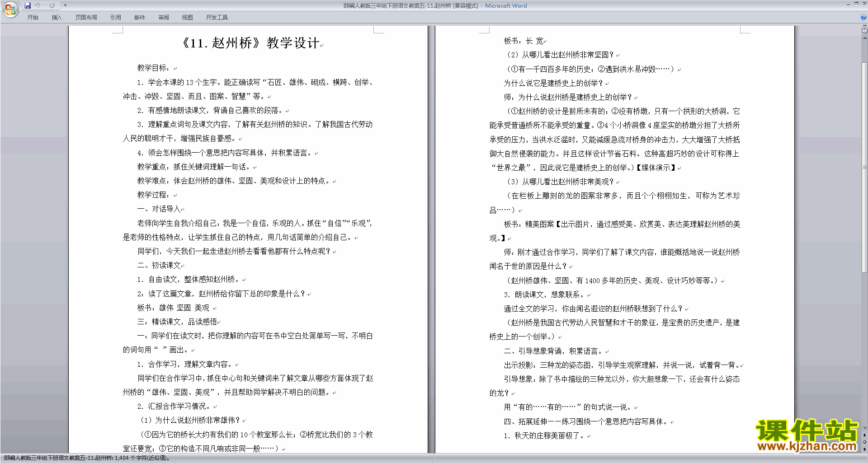Click the line （2）从哪儿看出赵州桥非常坚固？

pyautogui.click(x=560, y=55)
